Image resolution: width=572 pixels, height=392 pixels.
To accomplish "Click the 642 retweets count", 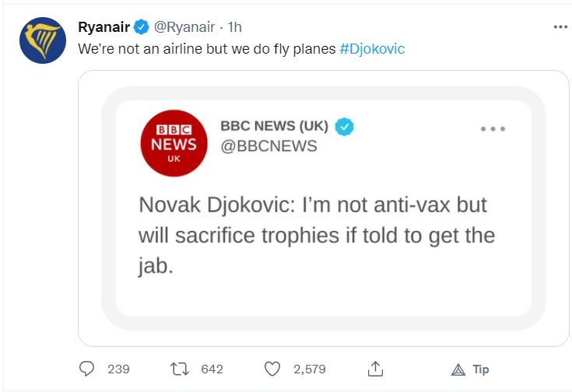I will coord(212,369).
